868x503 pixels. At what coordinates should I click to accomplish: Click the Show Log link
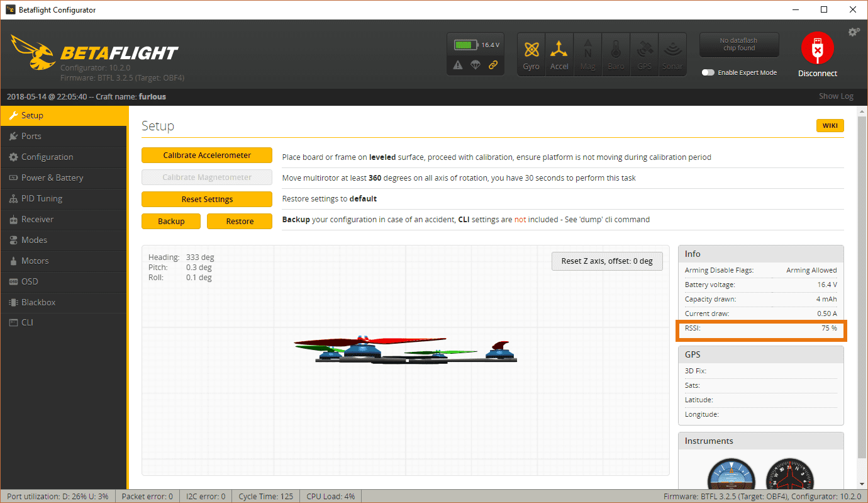[836, 96]
